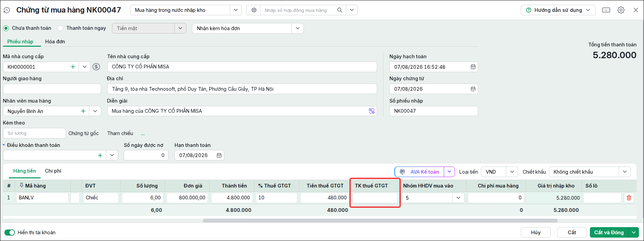The image size is (644, 241).
Task: Click the Hủy button
Action: [x=536, y=233]
